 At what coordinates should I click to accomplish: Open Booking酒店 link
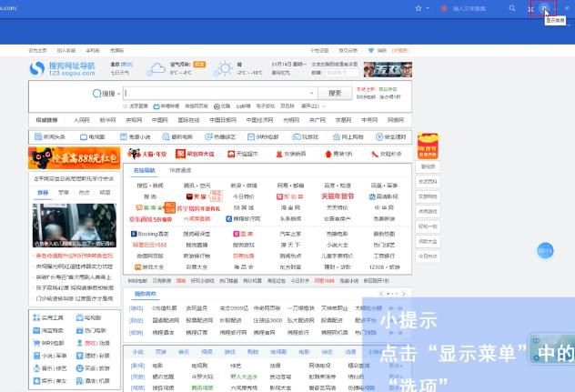(x=149, y=234)
